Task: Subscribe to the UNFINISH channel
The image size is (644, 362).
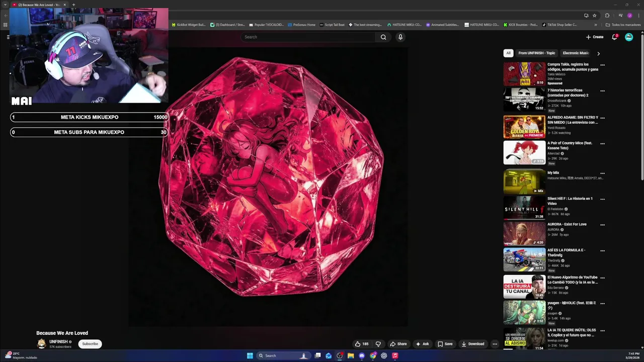Action: coord(90,344)
